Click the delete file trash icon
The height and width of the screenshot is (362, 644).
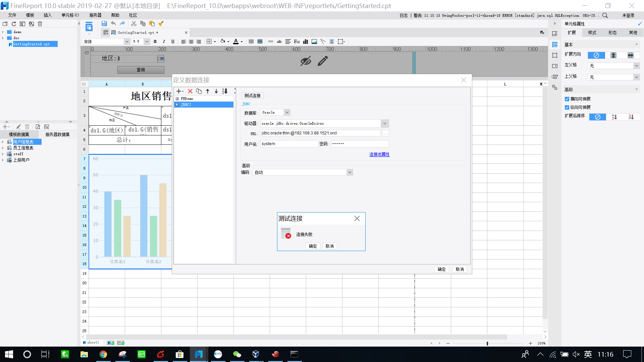[x=40, y=24]
